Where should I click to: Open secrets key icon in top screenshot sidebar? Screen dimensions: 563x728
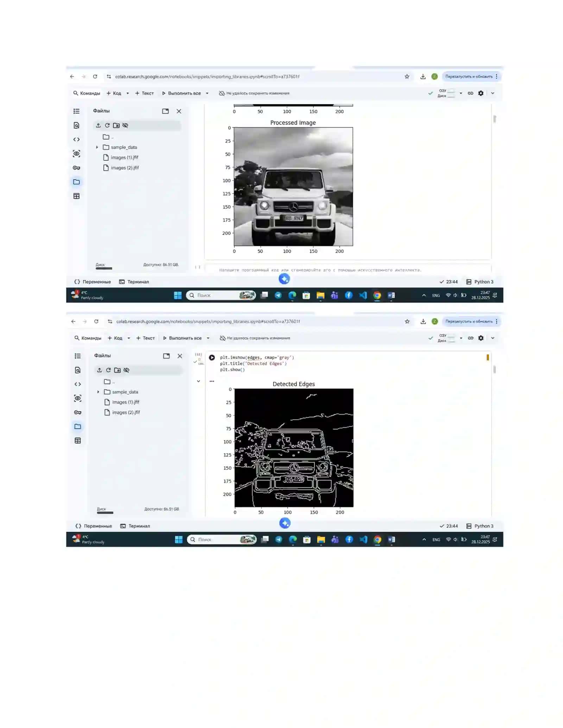(x=76, y=168)
